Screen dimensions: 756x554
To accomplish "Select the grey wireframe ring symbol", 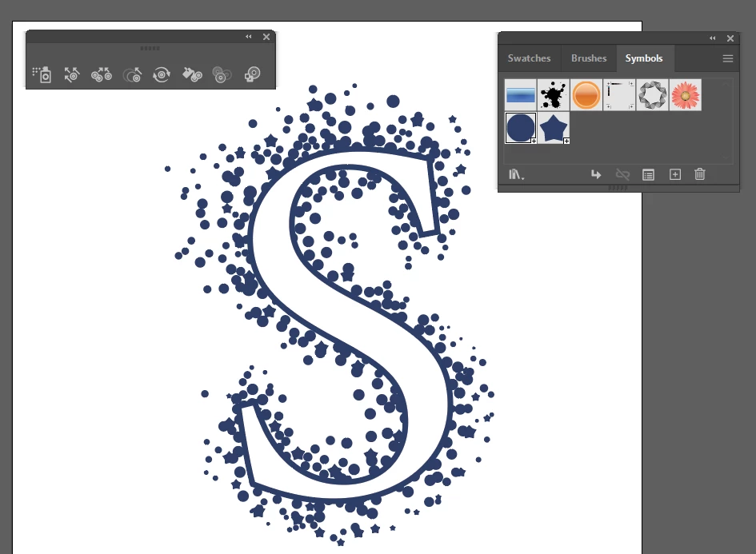I will tap(652, 95).
